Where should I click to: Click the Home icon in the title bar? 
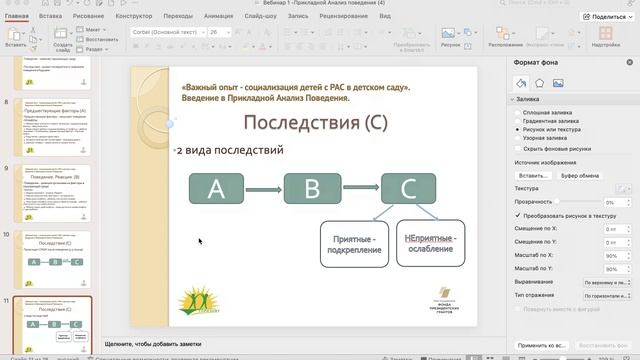(45, 3)
